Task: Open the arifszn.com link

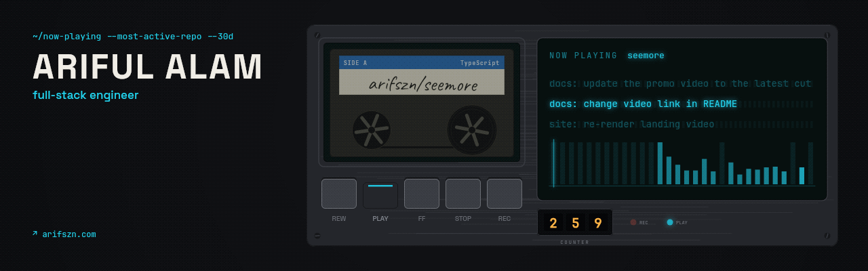Action: tap(69, 234)
